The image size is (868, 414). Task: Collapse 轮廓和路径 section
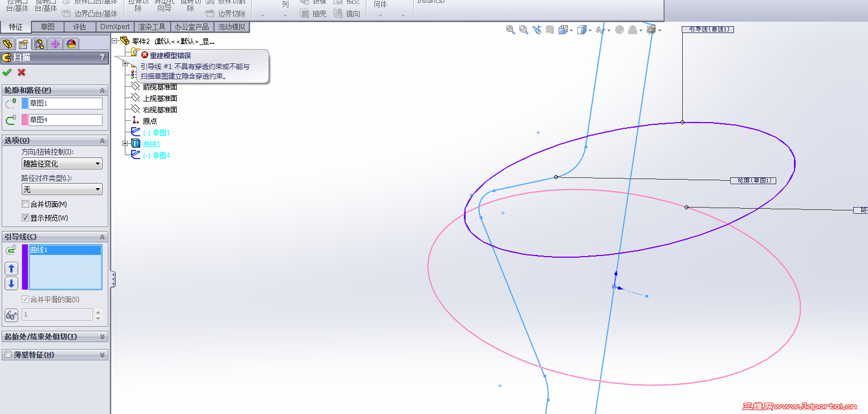pos(103,90)
